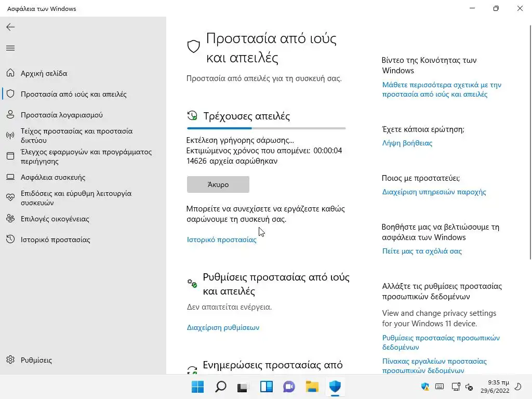Open File Explorer from the taskbar

click(x=312, y=387)
